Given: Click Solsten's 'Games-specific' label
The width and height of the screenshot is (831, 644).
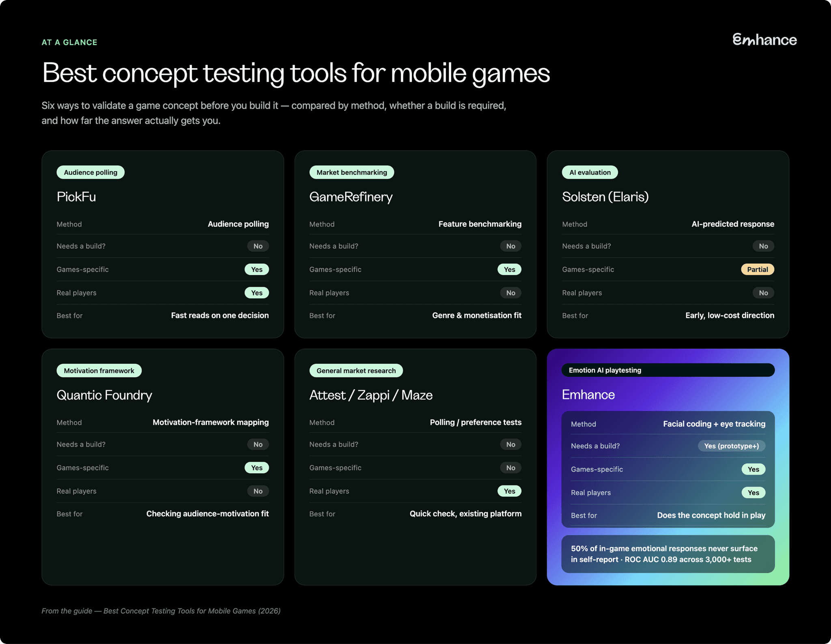Looking at the screenshot, I should pyautogui.click(x=588, y=270).
